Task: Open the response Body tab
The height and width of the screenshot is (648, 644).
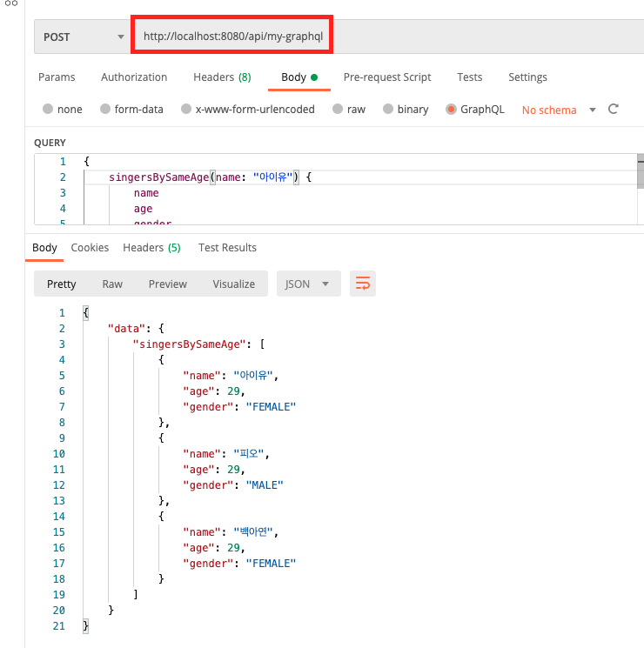Action: point(44,248)
